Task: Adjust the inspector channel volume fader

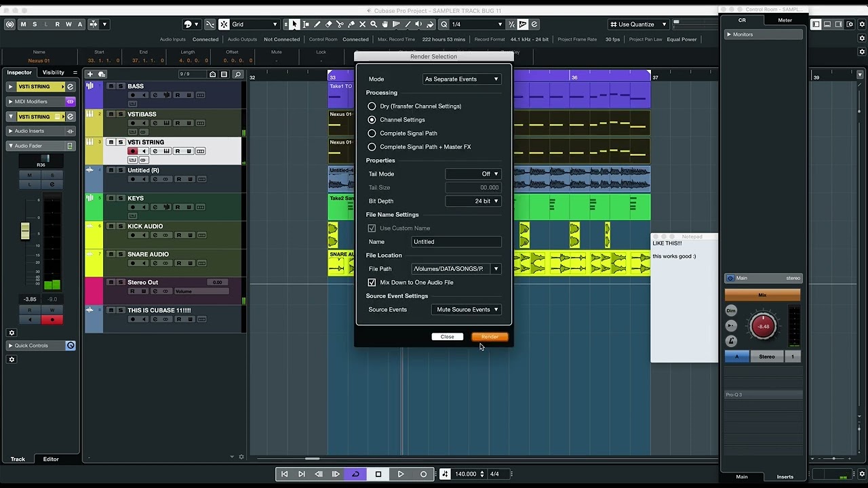Action: coord(25,230)
